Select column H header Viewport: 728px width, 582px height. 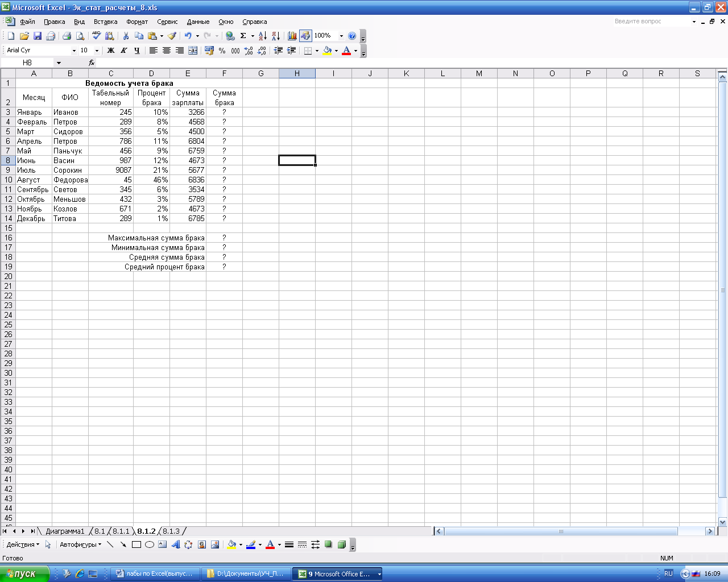[x=297, y=73]
